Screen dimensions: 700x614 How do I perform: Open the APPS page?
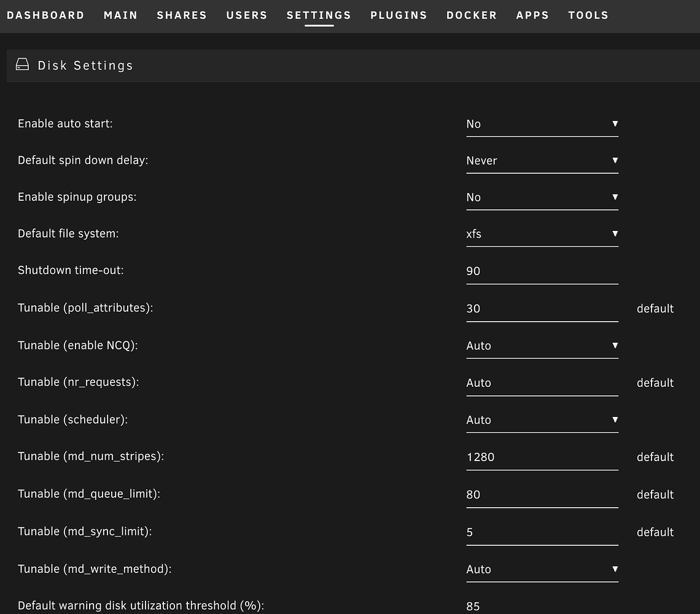point(532,15)
